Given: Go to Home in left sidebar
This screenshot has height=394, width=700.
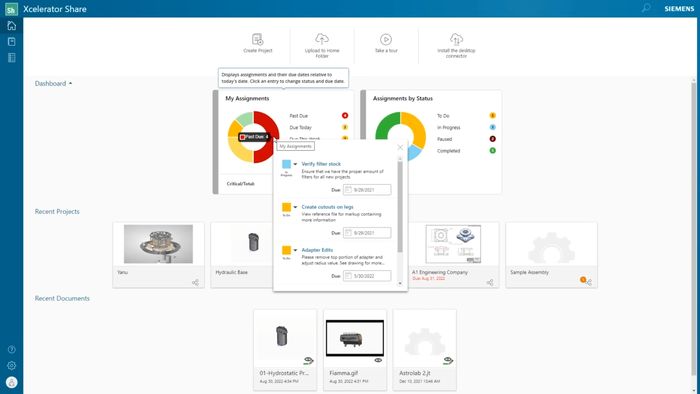Looking at the screenshot, I should click(x=12, y=25).
